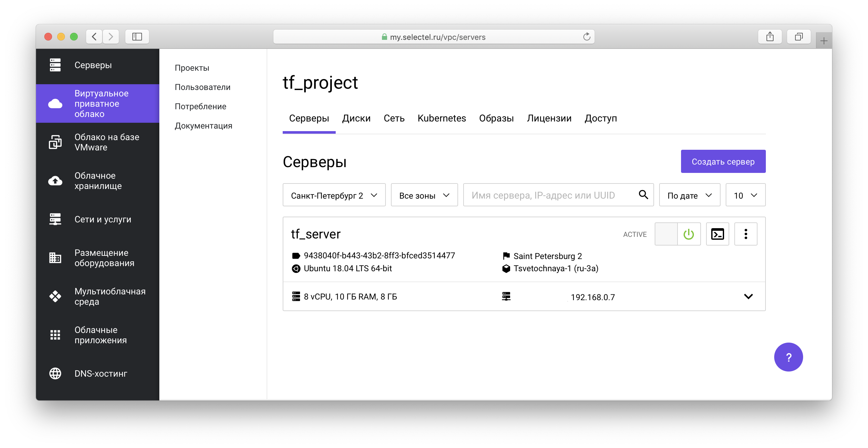
Task: Select По дате sorting dropdown
Action: pos(689,195)
